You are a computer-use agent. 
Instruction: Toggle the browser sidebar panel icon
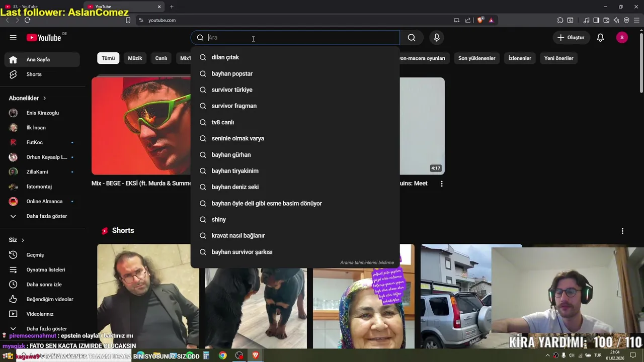[x=596, y=20]
